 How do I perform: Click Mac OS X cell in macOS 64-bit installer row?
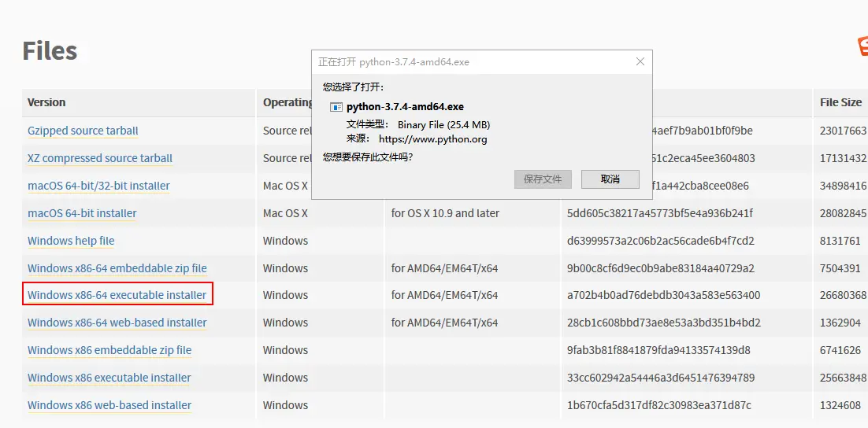285,213
